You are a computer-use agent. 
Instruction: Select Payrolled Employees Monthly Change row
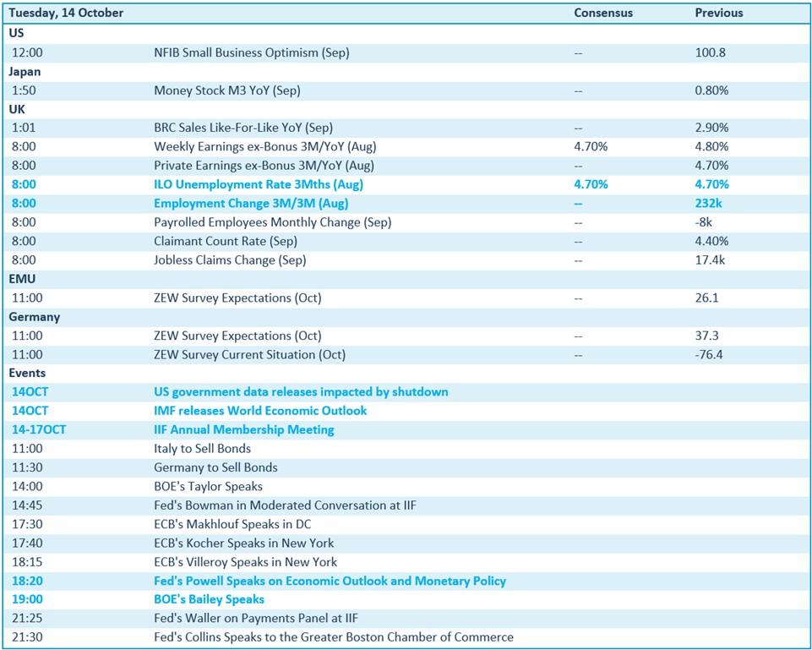(272, 222)
